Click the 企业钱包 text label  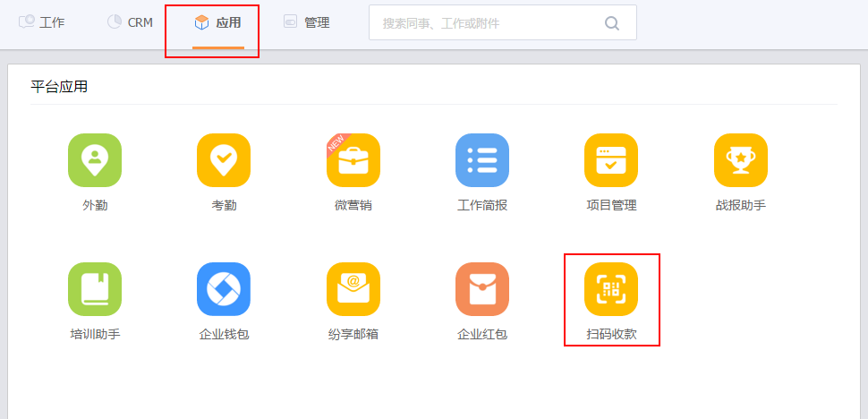[x=224, y=335]
